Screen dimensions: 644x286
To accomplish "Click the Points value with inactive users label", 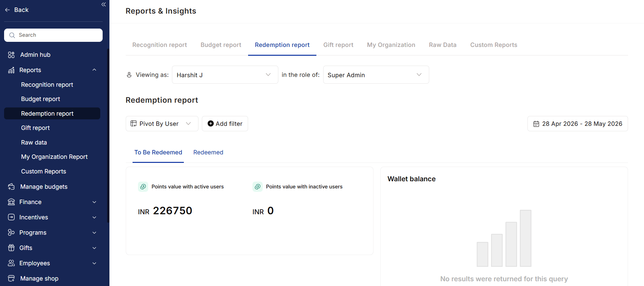I will coord(304,187).
